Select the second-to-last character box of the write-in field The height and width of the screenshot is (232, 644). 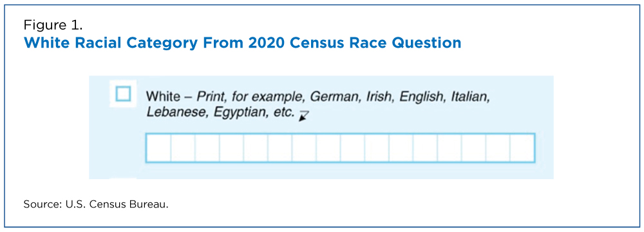[498, 148]
